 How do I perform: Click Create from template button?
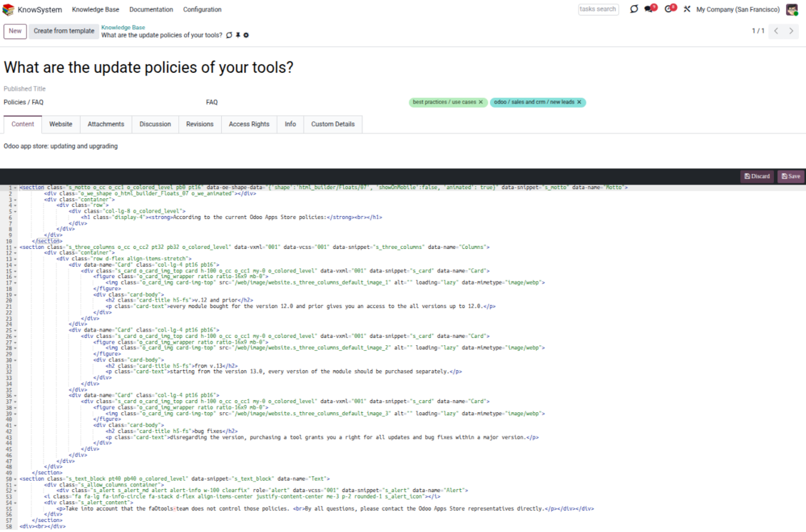tap(63, 31)
